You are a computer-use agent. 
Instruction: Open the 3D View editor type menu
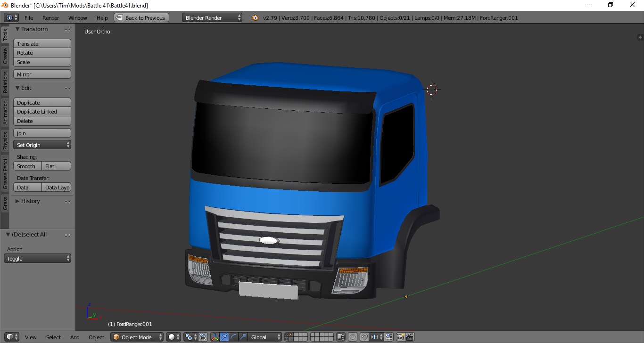(x=11, y=337)
